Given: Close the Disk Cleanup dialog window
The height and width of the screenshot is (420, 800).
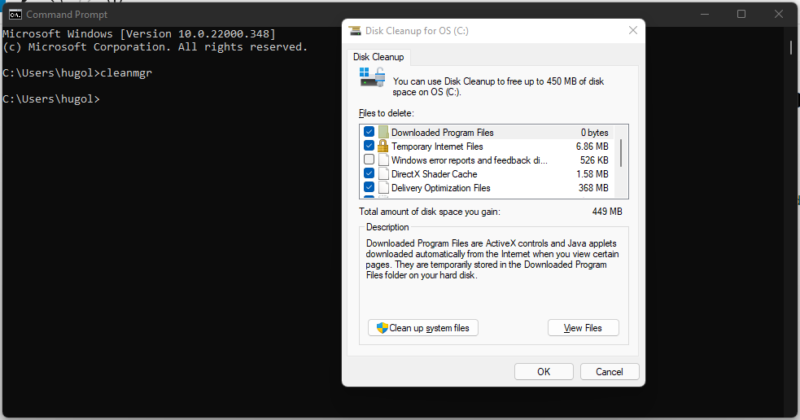Looking at the screenshot, I should pyautogui.click(x=633, y=31).
